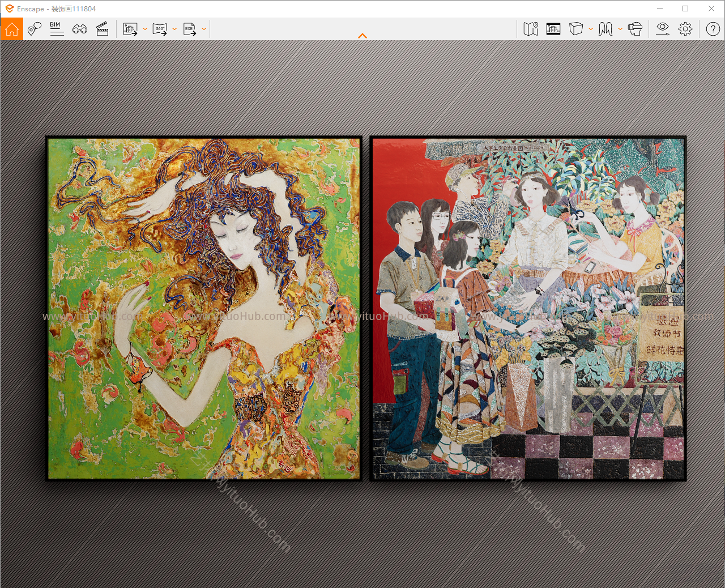Close the Enscape window

coord(711,8)
